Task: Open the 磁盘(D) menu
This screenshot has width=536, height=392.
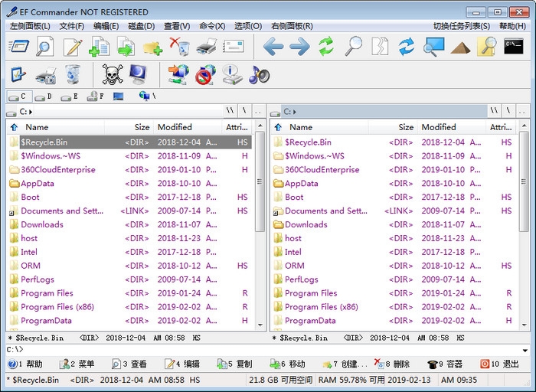Action: (142, 26)
